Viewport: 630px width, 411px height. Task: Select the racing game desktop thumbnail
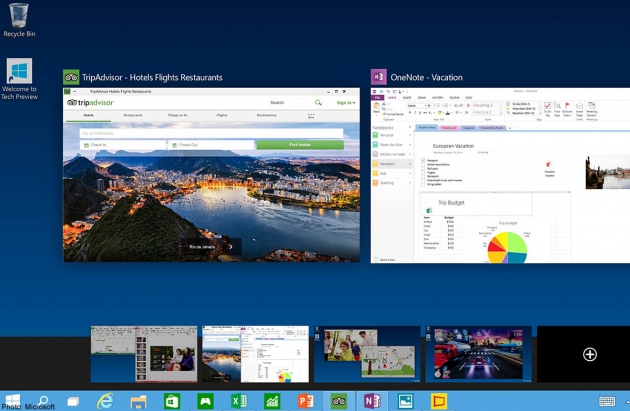pyautogui.click(x=479, y=354)
